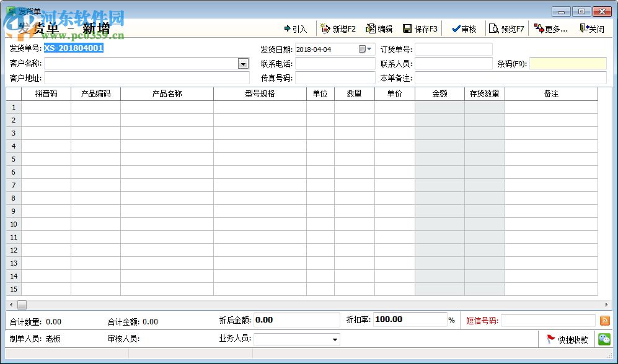618x364 pixels.
Task: Open the 更多... more options menu
Action: 551,28
